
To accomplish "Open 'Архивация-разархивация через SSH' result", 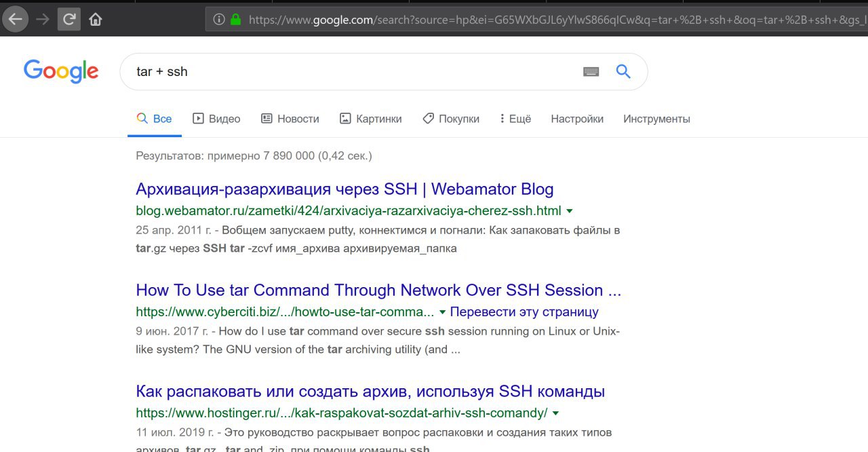I will click(344, 189).
